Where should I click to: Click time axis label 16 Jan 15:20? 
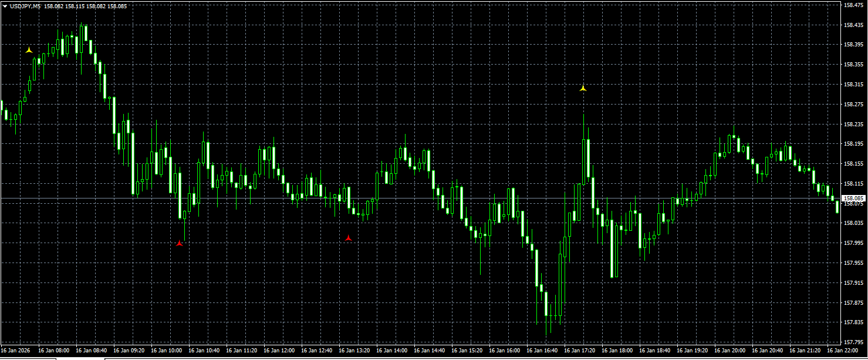[x=467, y=351]
